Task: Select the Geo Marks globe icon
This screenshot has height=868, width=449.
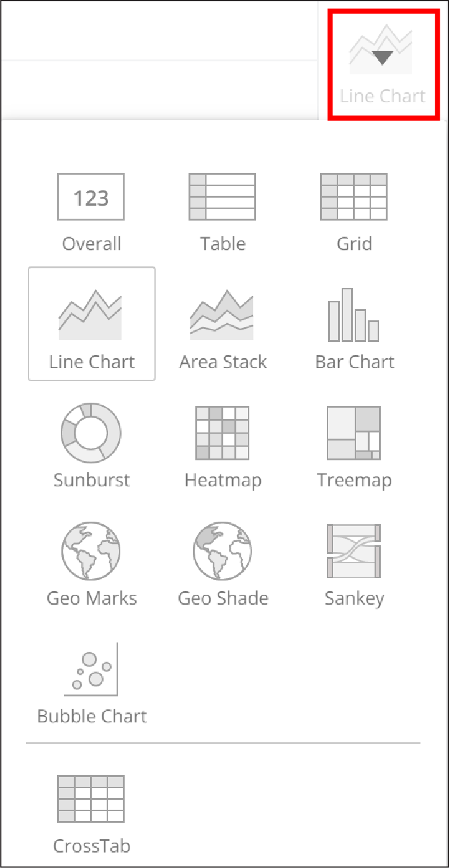Action: 91,551
